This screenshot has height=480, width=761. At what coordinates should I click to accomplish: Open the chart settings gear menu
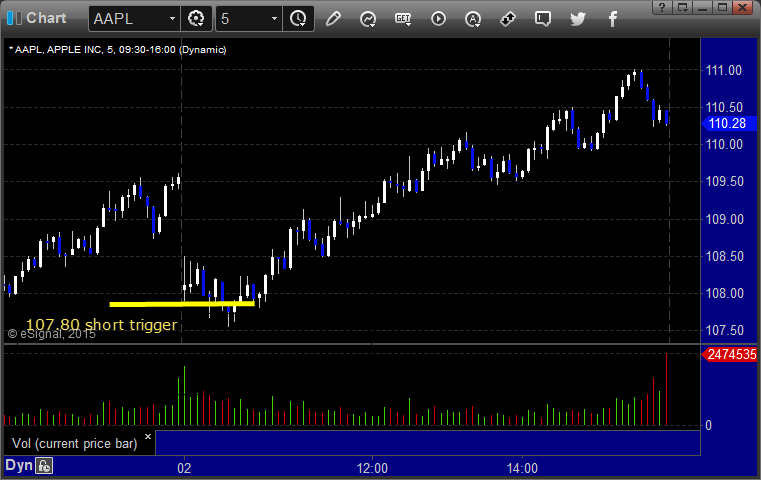(x=196, y=19)
